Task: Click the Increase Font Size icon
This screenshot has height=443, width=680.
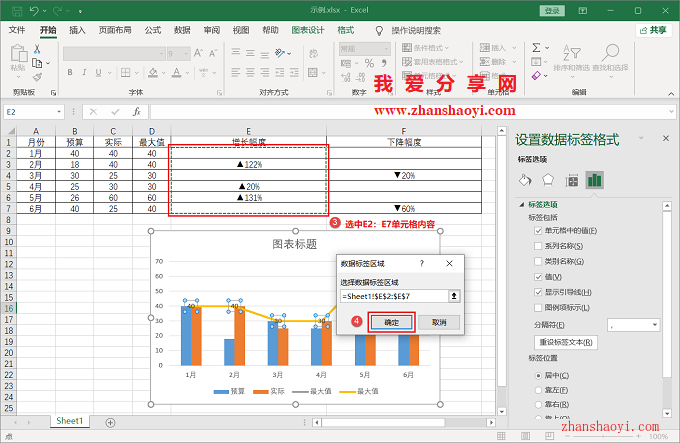Action: click(x=198, y=53)
